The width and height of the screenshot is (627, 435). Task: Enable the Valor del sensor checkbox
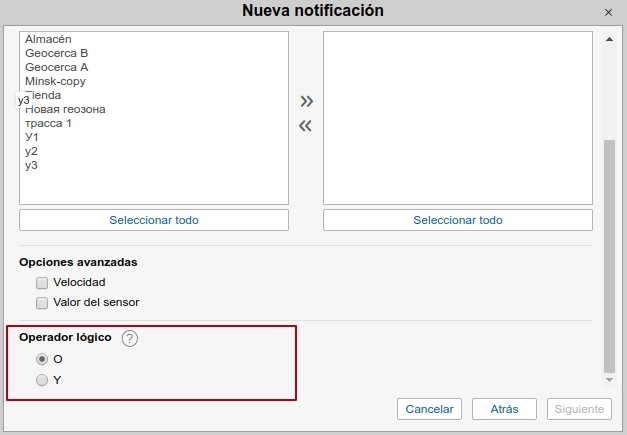(x=42, y=302)
